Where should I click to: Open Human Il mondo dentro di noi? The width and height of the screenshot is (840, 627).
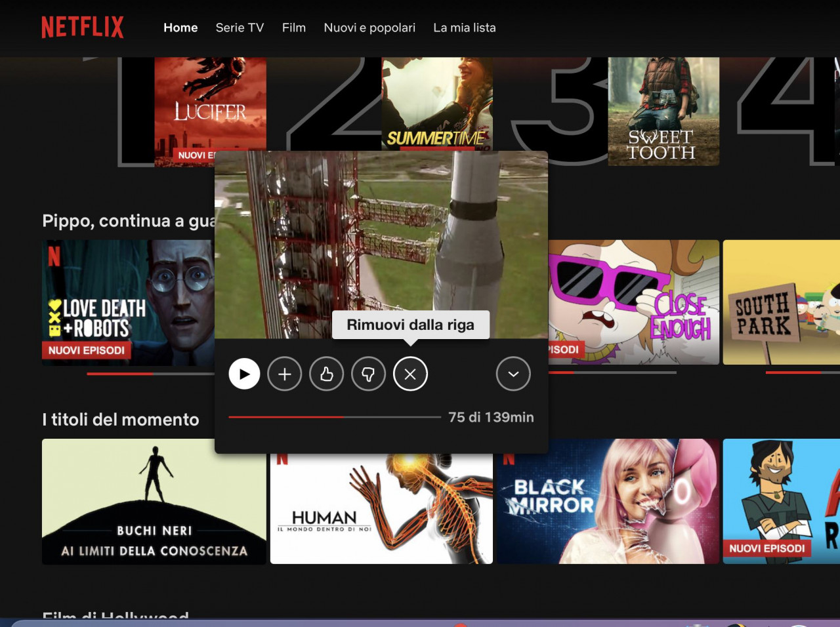[x=381, y=508]
